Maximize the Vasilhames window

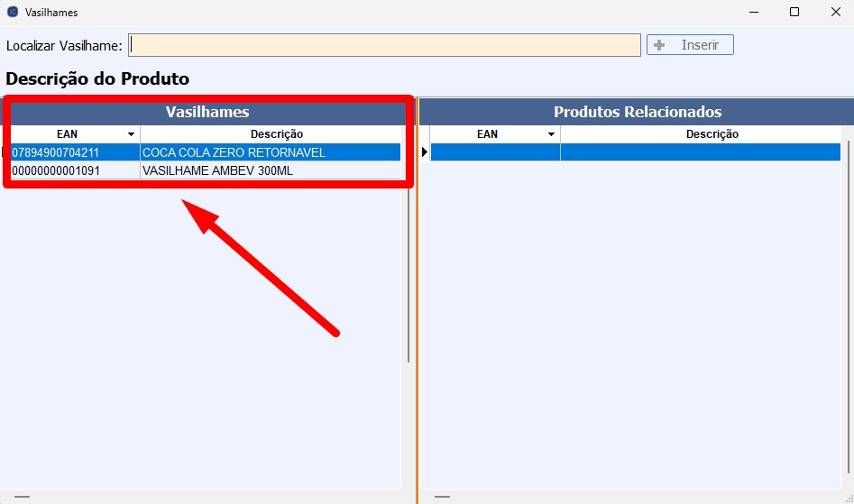(x=794, y=12)
